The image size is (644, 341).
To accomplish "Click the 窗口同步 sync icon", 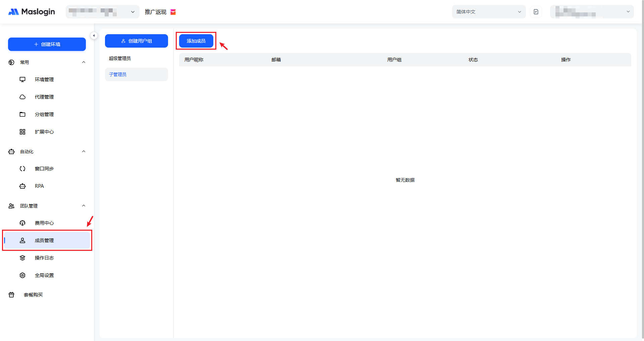I will pyautogui.click(x=22, y=169).
